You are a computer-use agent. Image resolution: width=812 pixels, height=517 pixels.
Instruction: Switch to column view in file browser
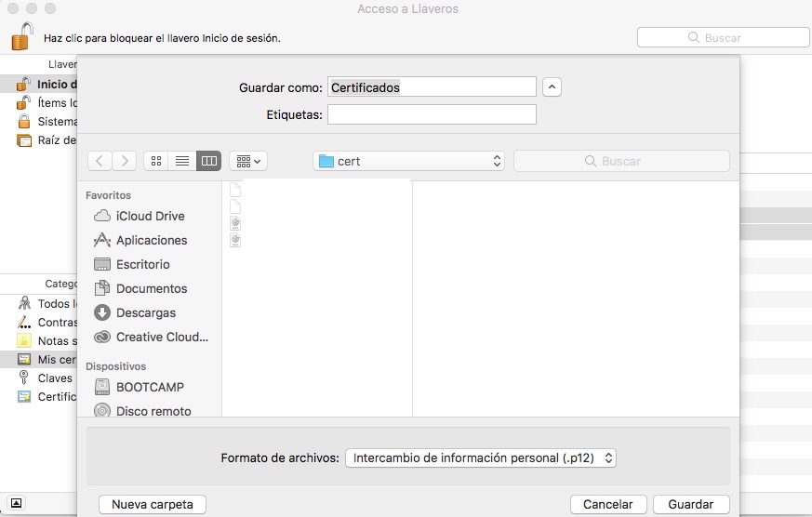208,161
